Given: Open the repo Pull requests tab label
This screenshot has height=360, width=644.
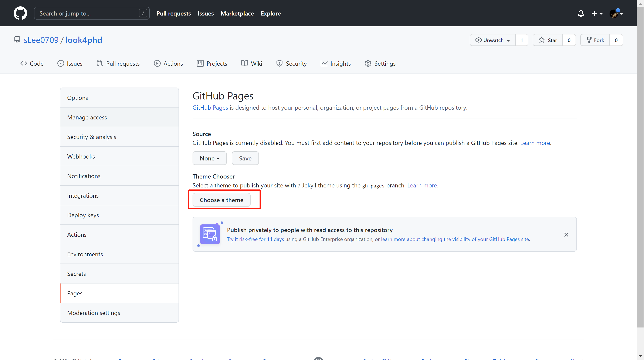Looking at the screenshot, I should tap(123, 64).
